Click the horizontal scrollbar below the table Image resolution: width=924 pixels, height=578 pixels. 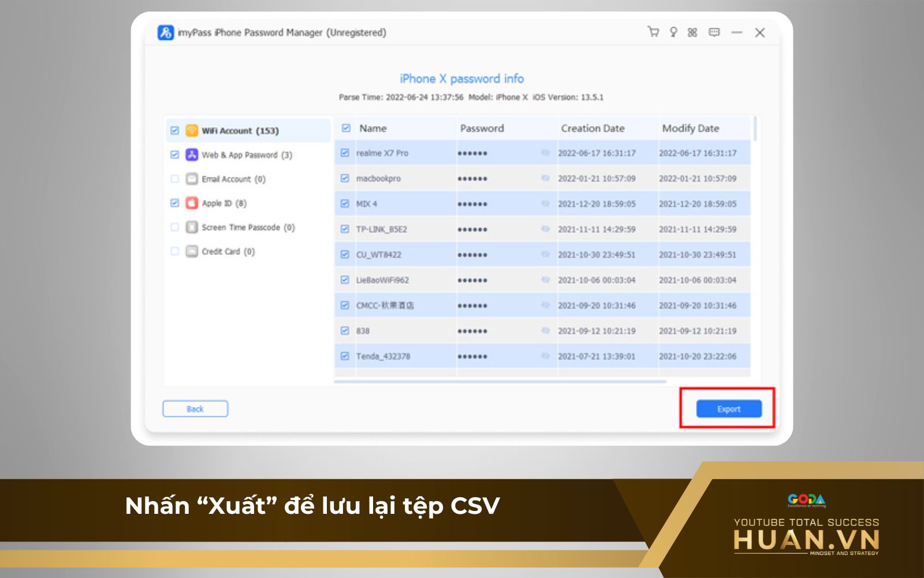500,381
